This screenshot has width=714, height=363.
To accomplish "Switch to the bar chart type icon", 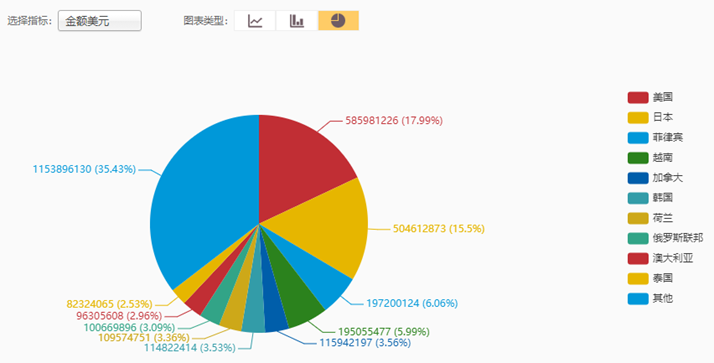I will tap(296, 20).
